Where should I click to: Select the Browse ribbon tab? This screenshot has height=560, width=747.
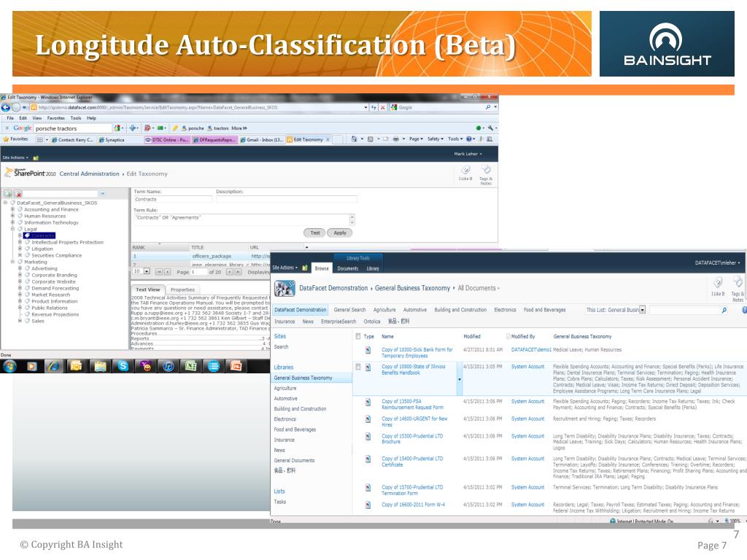322,268
